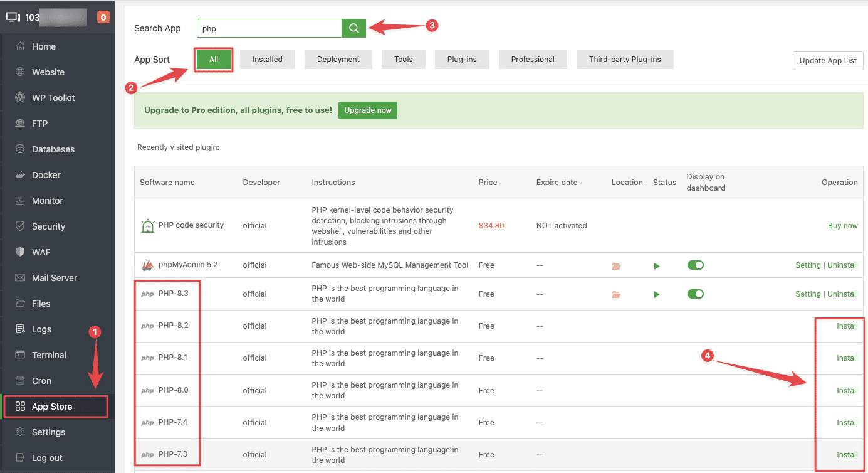Click the Files folder icon in sidebar
Viewport: 868px width, 473px height.
pos(20,304)
